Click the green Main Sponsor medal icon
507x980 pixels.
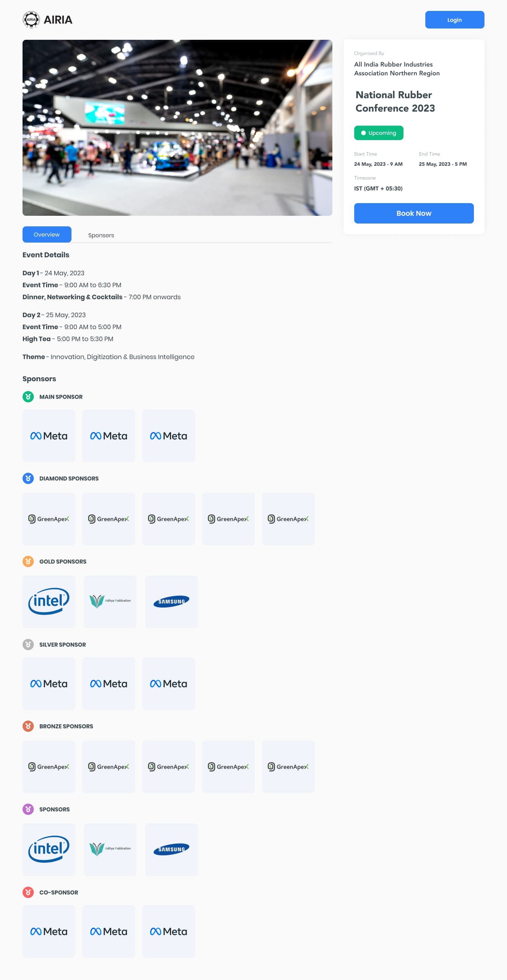click(x=28, y=397)
